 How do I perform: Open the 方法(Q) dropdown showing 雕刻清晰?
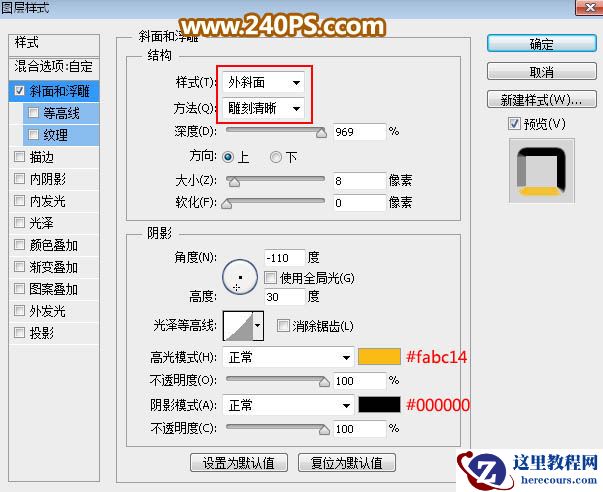263,108
